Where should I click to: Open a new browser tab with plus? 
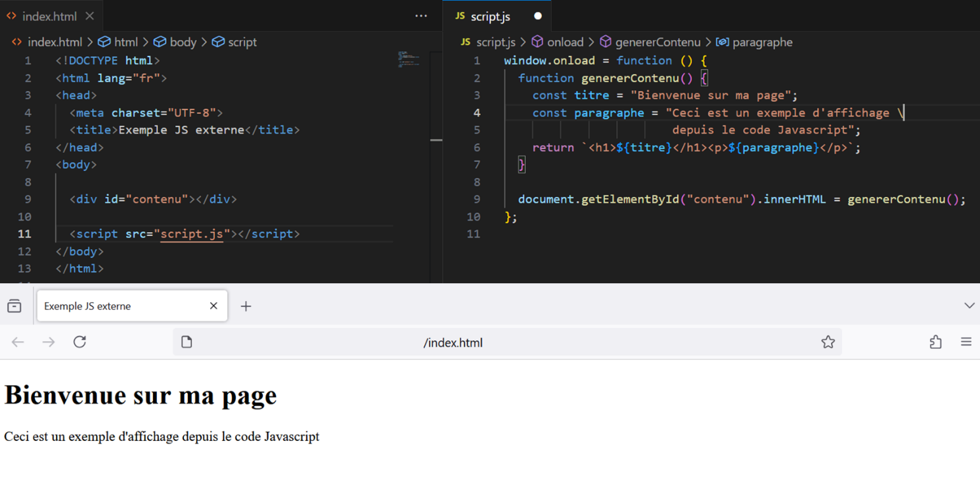click(x=246, y=306)
